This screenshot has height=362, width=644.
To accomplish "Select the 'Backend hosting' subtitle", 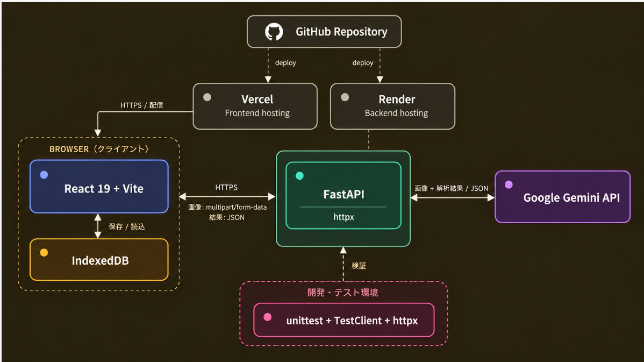I will 396,113.
